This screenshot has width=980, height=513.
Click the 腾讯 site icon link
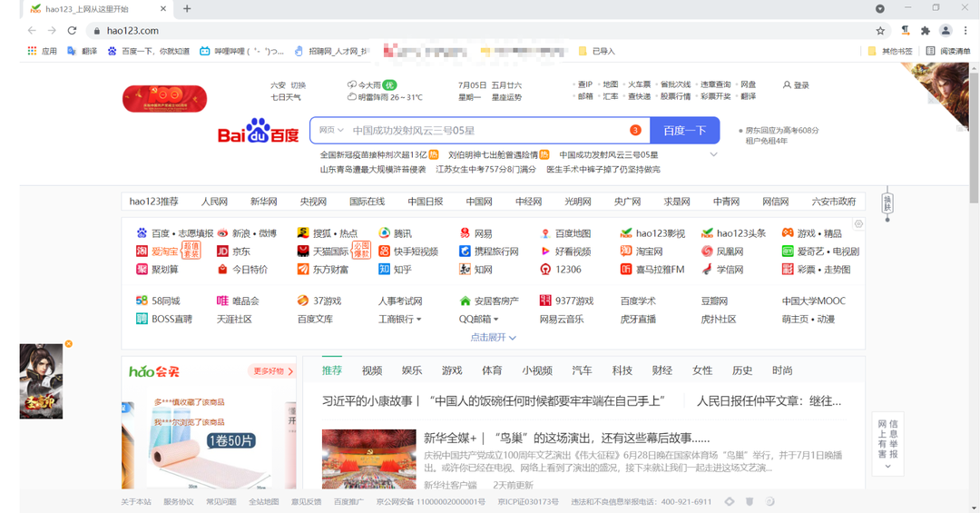click(396, 233)
